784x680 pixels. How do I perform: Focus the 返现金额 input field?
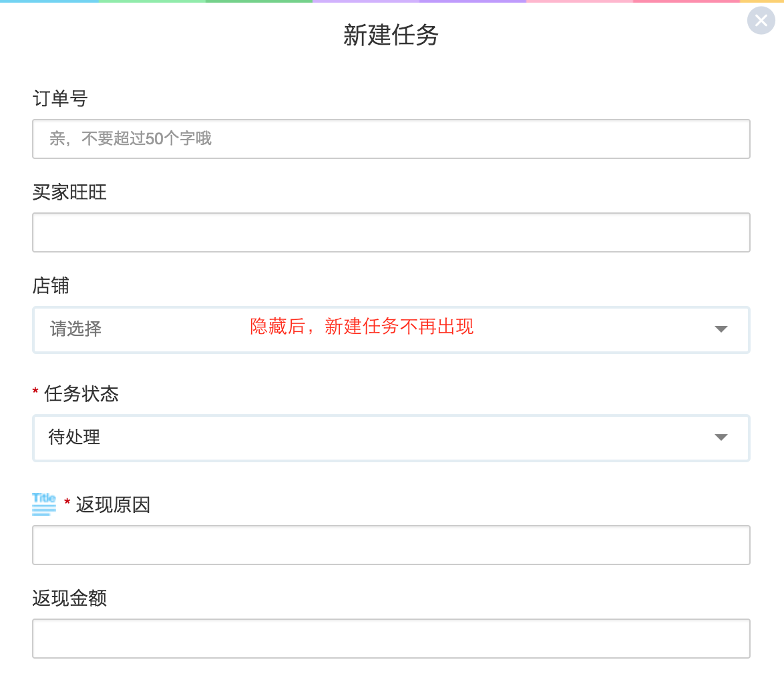click(x=391, y=639)
